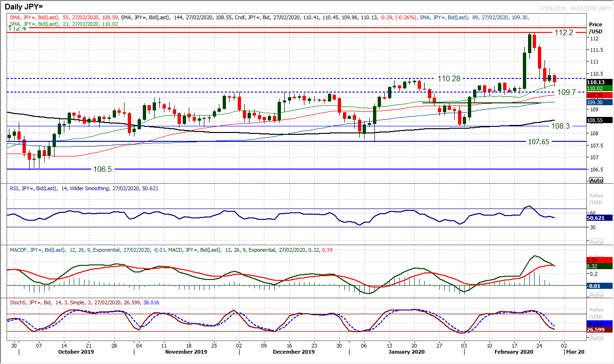Viewport: 614px width, 364px height.
Task: Click the RSI value tag 50.621
Action: point(599,218)
